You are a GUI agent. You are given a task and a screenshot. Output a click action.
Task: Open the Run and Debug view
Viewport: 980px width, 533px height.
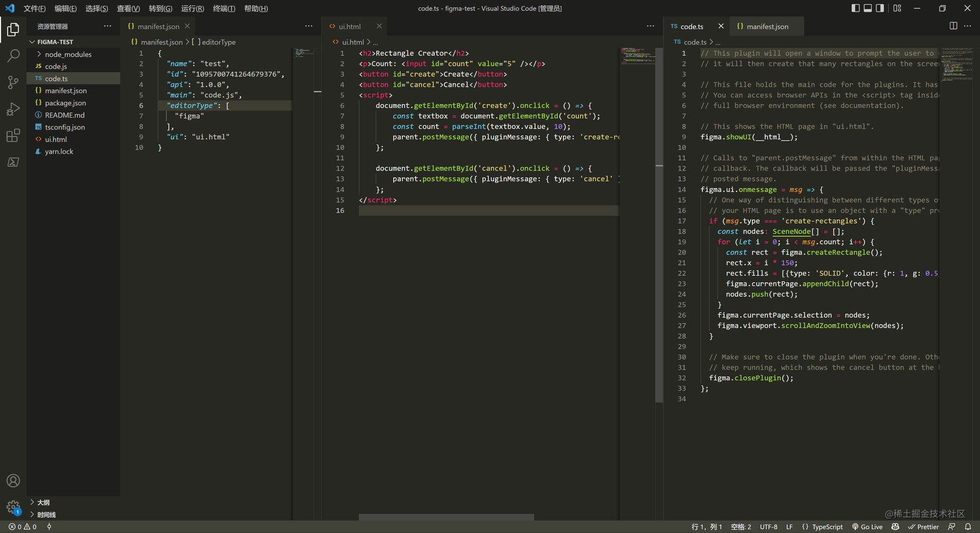tap(13, 109)
